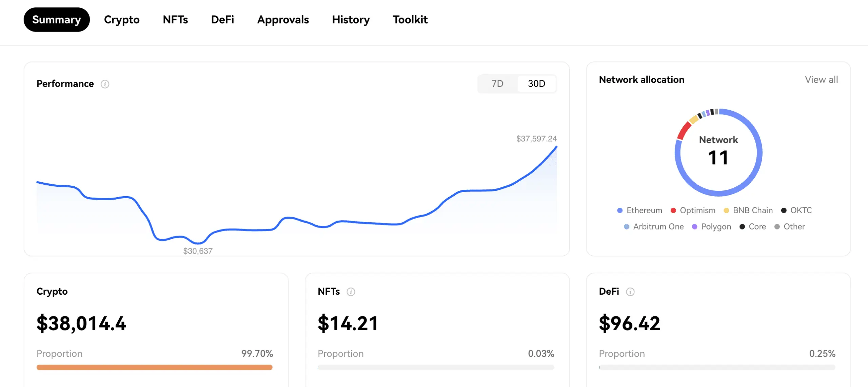Select the Summary tab

click(x=57, y=20)
